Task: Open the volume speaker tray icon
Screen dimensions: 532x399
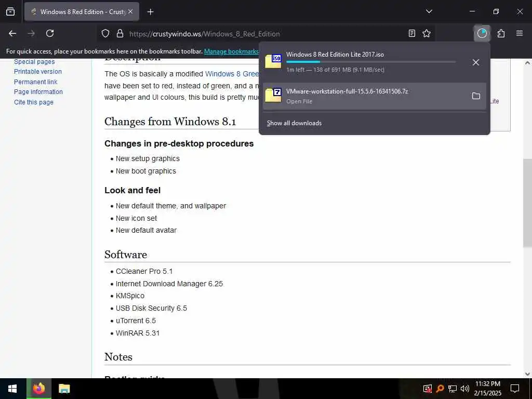Action: [x=465, y=389]
